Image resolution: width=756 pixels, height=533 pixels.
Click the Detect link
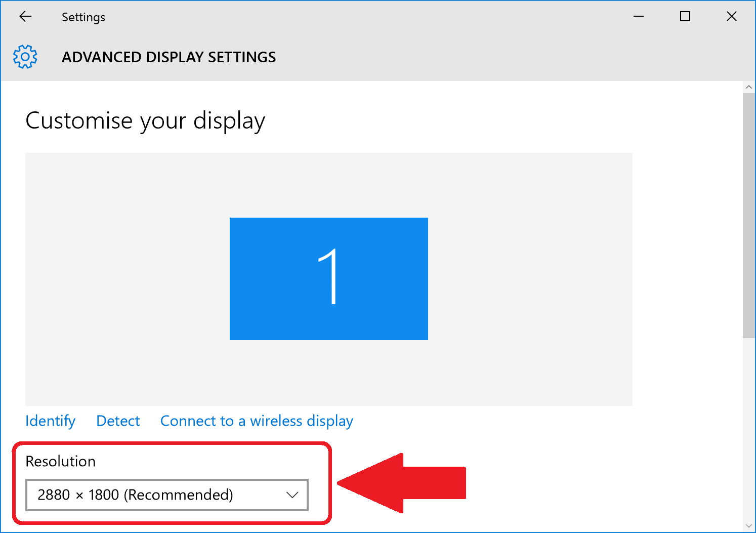(x=117, y=421)
